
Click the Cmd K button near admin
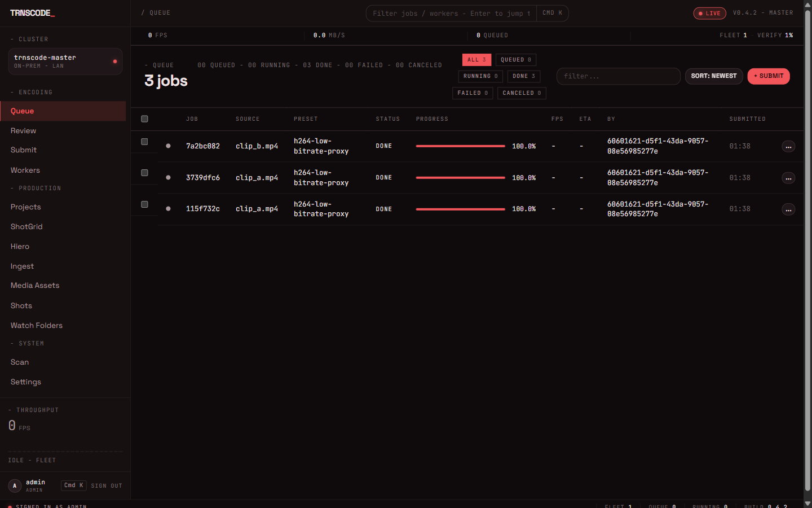(x=73, y=485)
